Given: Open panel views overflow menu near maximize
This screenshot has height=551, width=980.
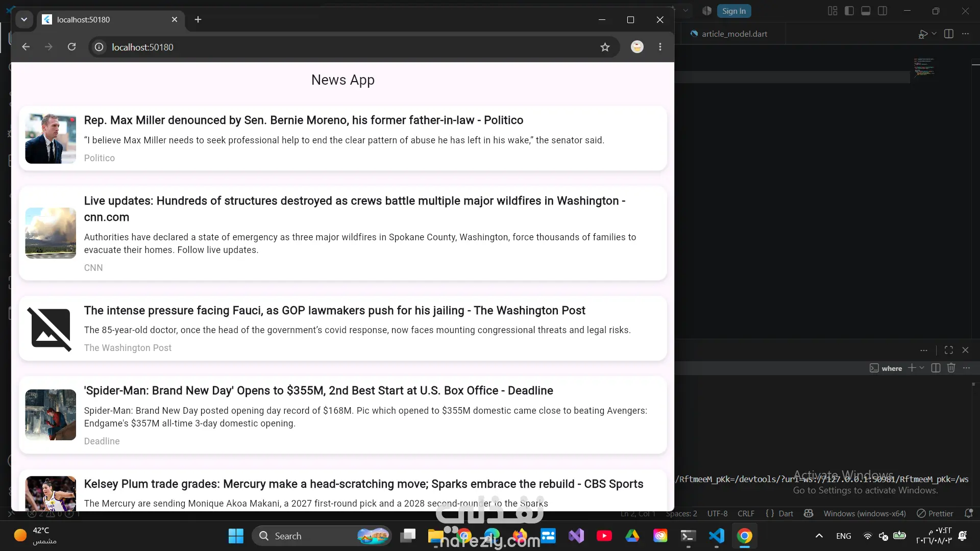Looking at the screenshot, I should point(924,350).
